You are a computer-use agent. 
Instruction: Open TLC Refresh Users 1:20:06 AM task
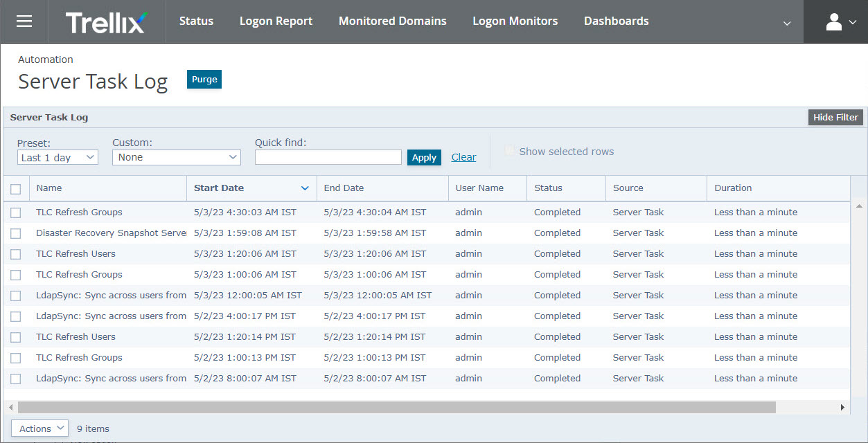tap(76, 254)
